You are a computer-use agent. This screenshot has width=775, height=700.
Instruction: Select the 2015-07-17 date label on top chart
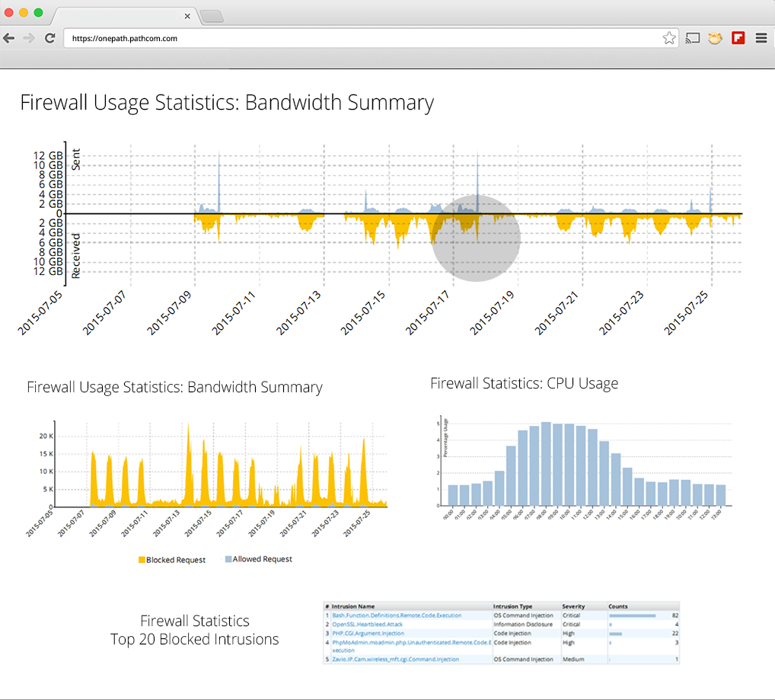[427, 313]
